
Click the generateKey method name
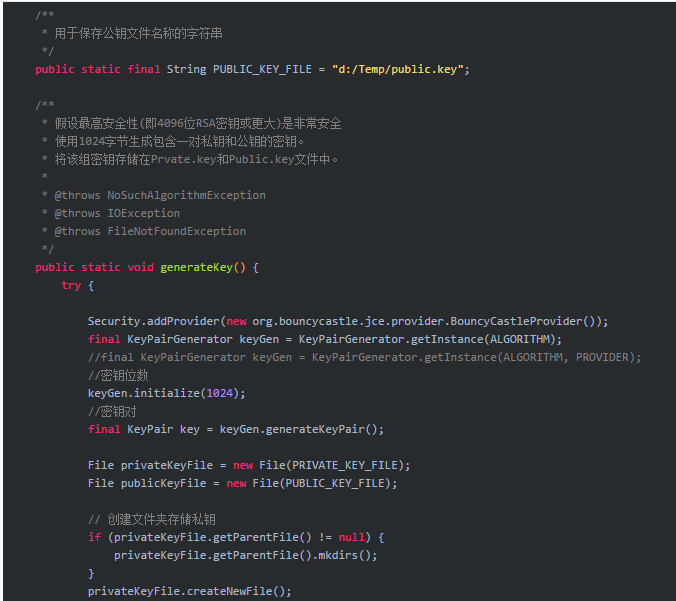(196, 267)
